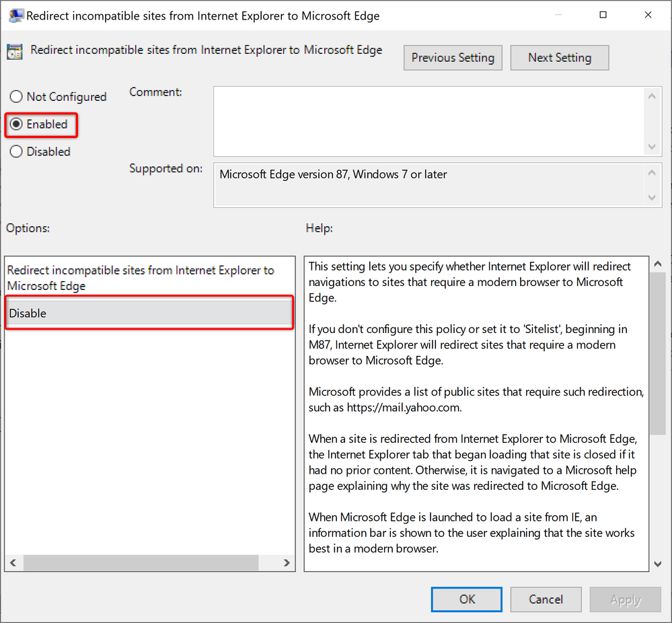Click the policy heading text beside the icon
The image size is (672, 623).
206,50
